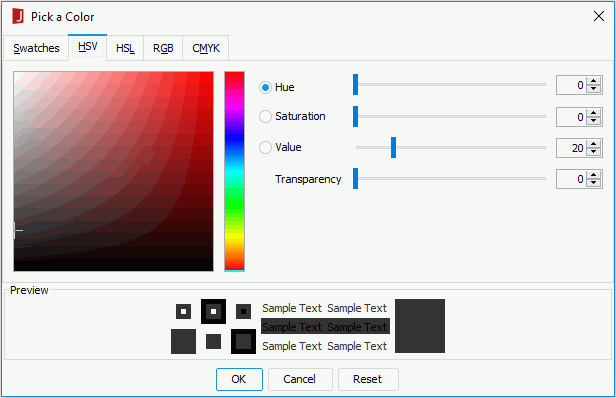Click the Saturation slider handle

click(356, 116)
